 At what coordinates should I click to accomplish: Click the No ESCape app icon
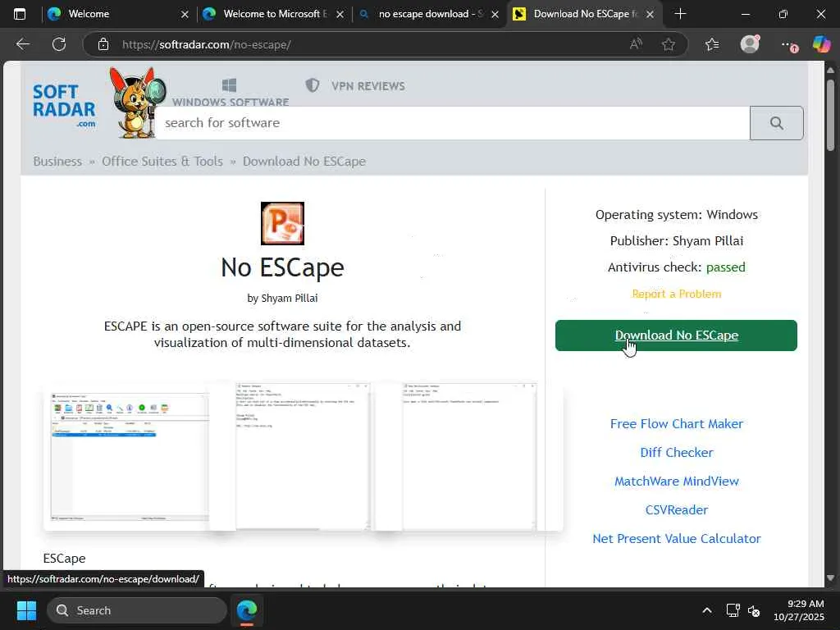[282, 223]
